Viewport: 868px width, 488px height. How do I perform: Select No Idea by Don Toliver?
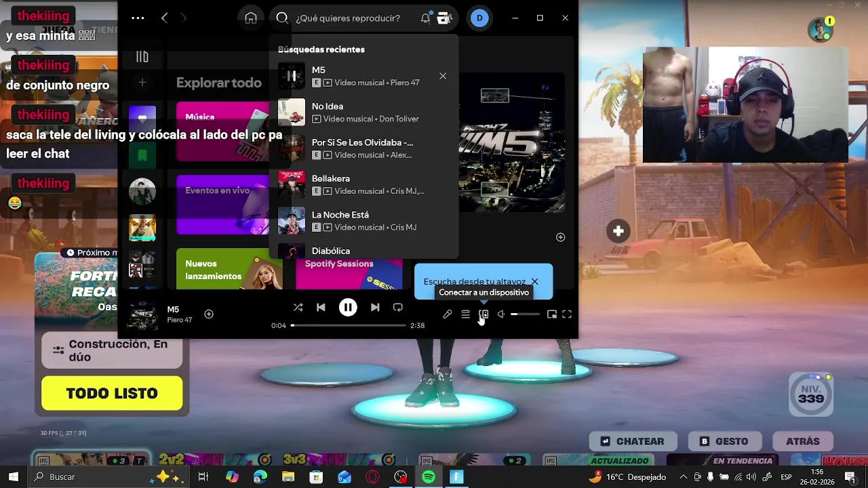point(363,113)
